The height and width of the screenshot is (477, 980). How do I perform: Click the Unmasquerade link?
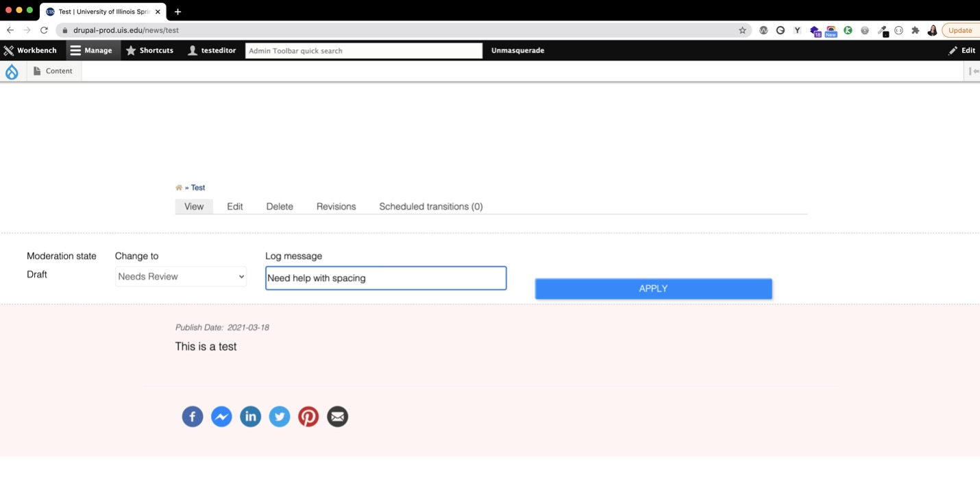pos(517,50)
